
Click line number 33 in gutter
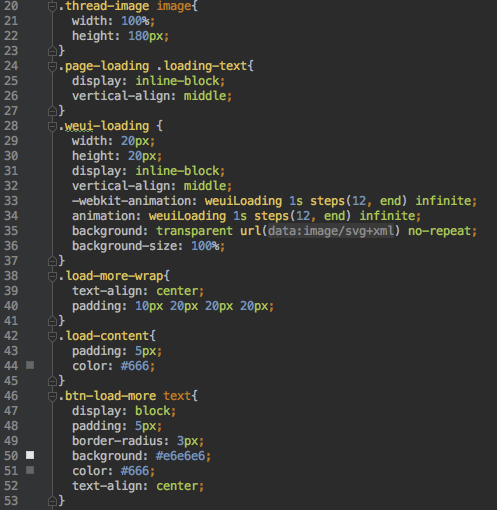pos(11,201)
